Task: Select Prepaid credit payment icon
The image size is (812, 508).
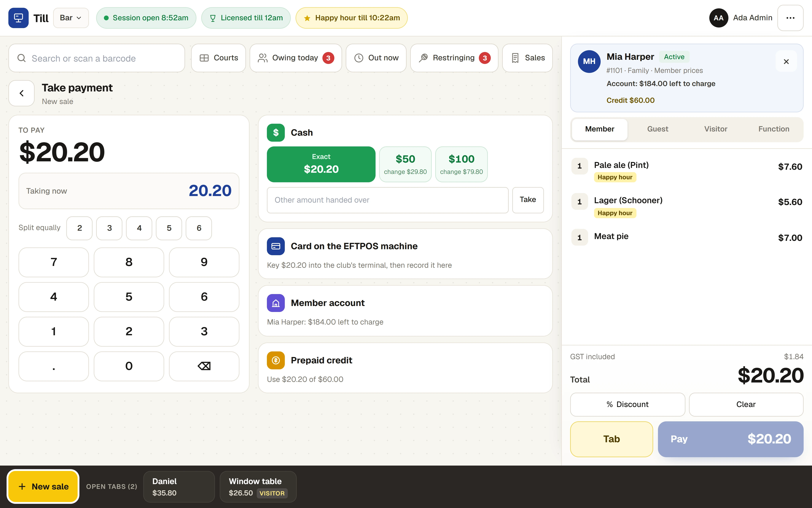Action: [x=276, y=360]
